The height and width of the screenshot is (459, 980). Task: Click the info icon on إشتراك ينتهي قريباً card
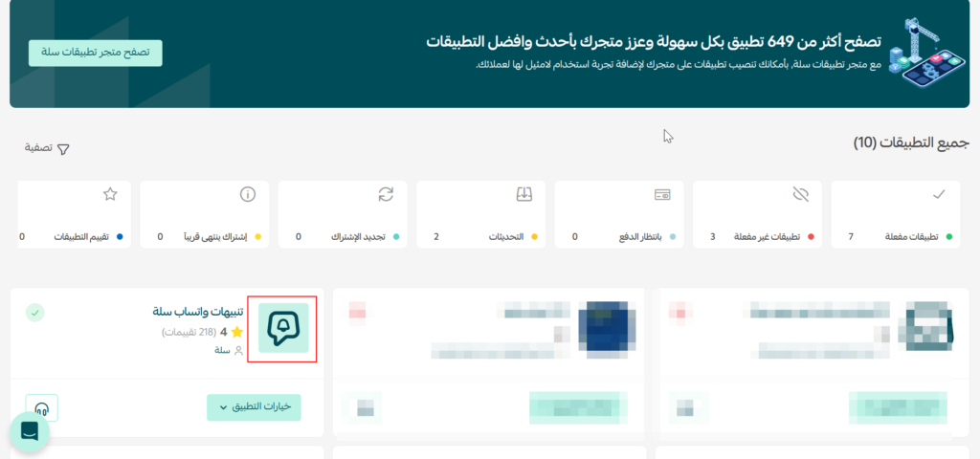[247, 194]
